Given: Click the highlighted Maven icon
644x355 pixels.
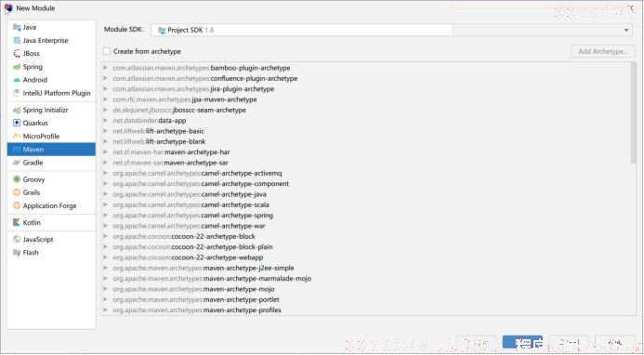Looking at the screenshot, I should click(x=17, y=149).
